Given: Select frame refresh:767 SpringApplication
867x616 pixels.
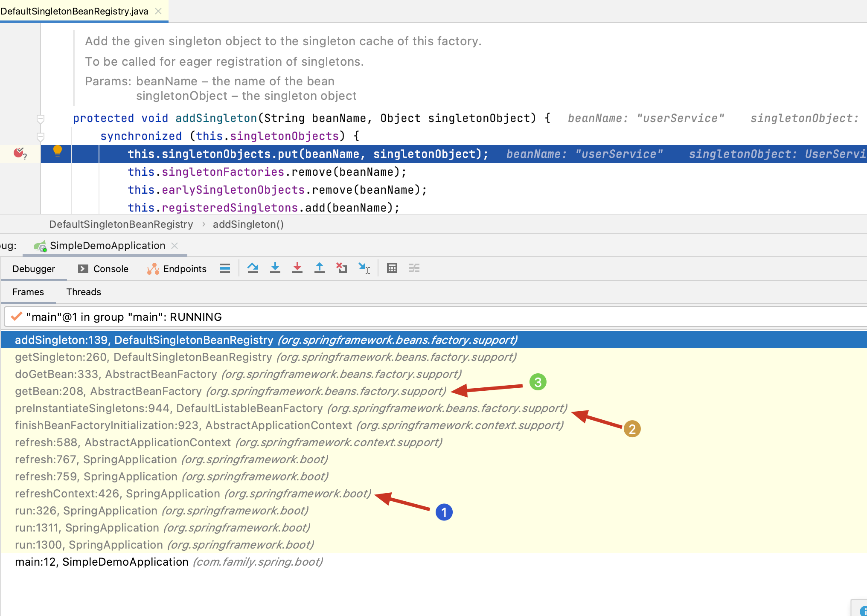Looking at the screenshot, I should pyautogui.click(x=434, y=459).
